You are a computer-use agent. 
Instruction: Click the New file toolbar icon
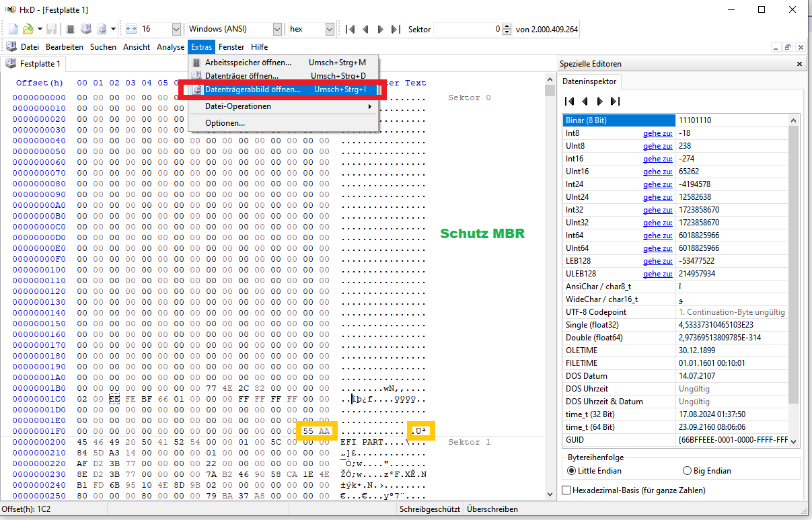[x=13, y=29]
